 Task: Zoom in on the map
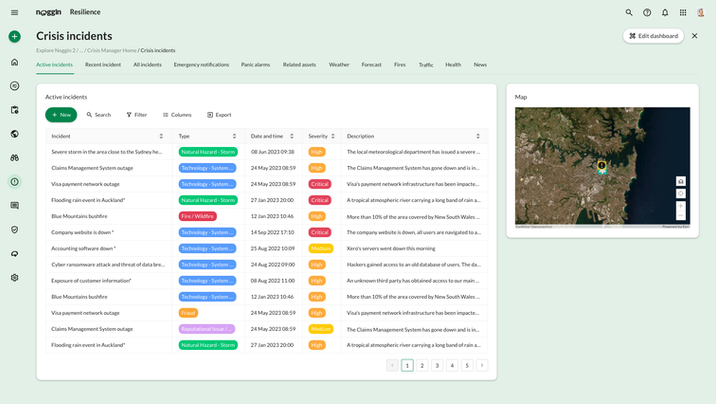[x=680, y=206]
